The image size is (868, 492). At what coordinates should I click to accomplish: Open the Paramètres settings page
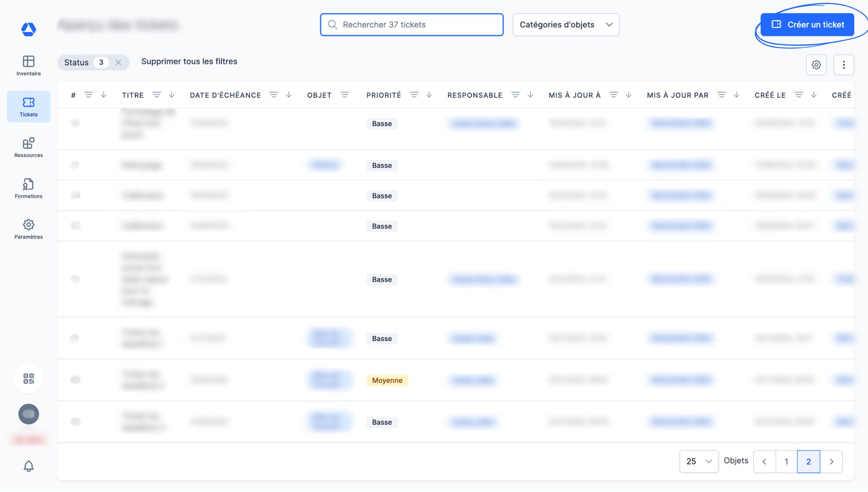point(28,229)
